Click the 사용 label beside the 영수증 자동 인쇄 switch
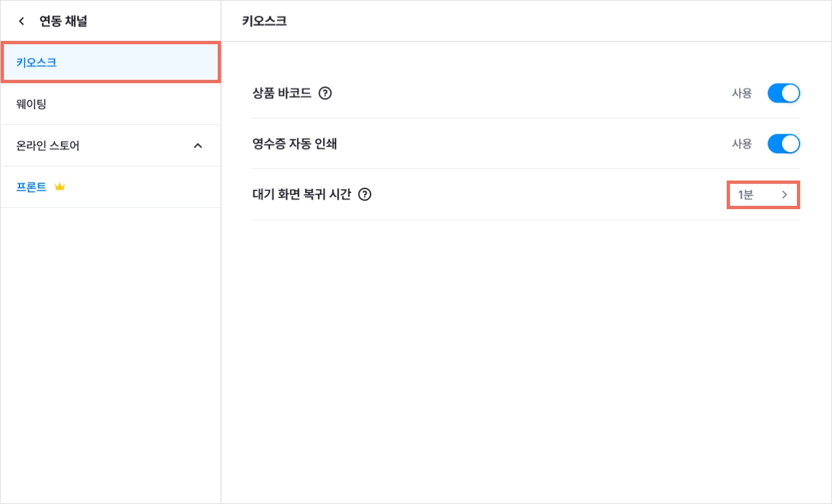This screenshot has height=504, width=832. point(742,144)
